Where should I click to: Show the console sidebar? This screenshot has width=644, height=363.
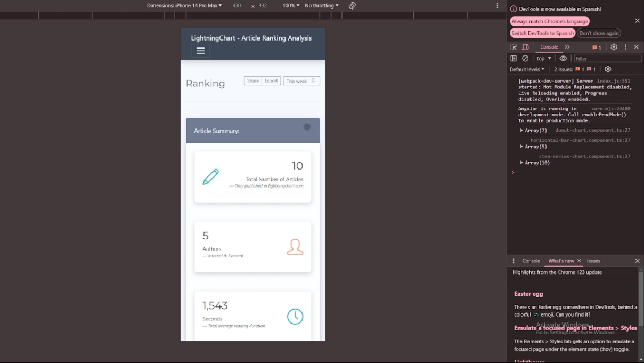tap(513, 59)
